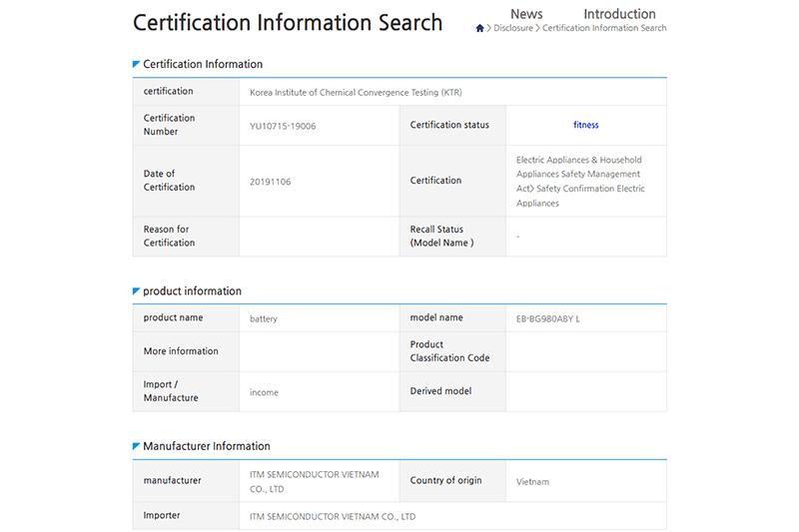Click the income value in Import / Manufacture row

(264, 392)
